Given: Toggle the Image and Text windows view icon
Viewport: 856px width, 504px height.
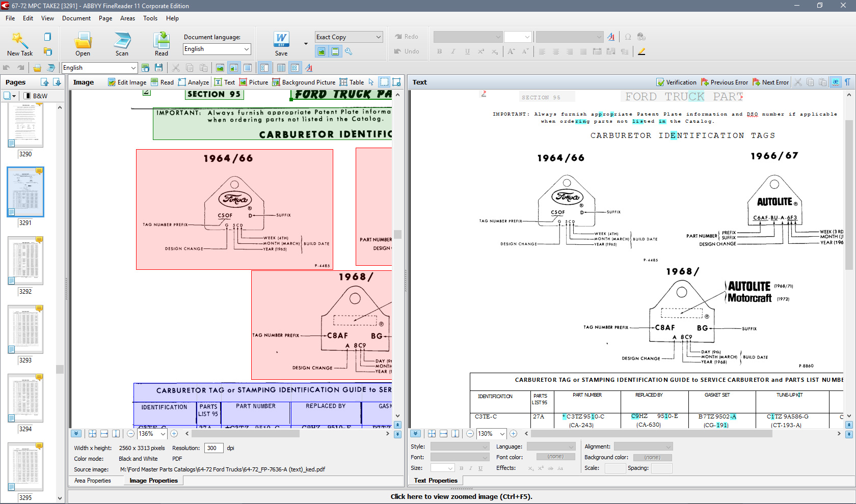Looking at the screenshot, I should pos(234,68).
